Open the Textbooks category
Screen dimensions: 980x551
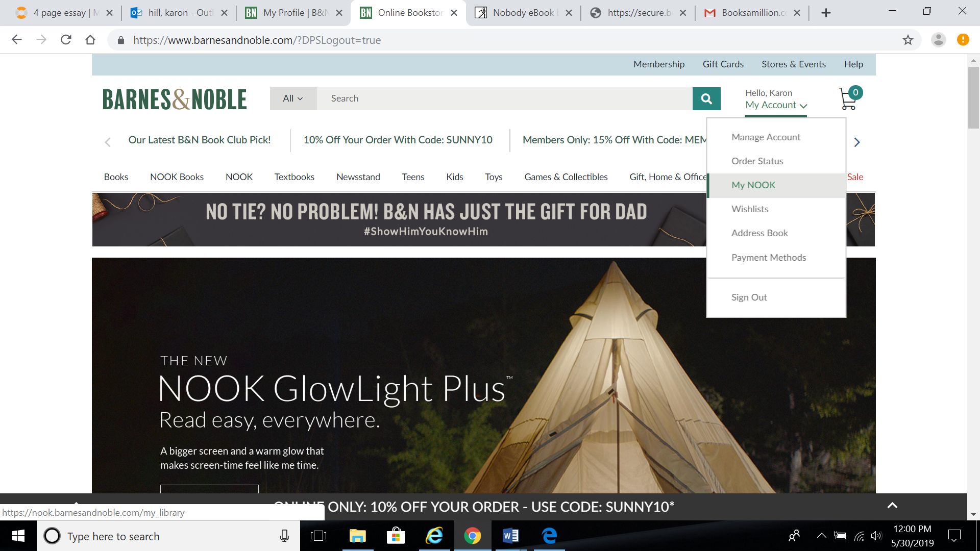point(295,177)
